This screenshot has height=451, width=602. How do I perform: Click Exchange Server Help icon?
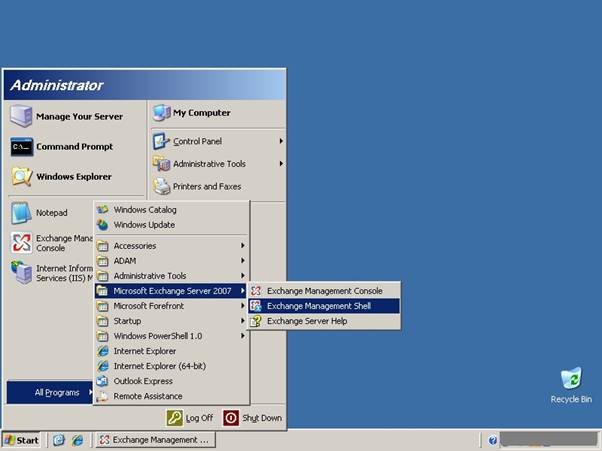pos(256,321)
